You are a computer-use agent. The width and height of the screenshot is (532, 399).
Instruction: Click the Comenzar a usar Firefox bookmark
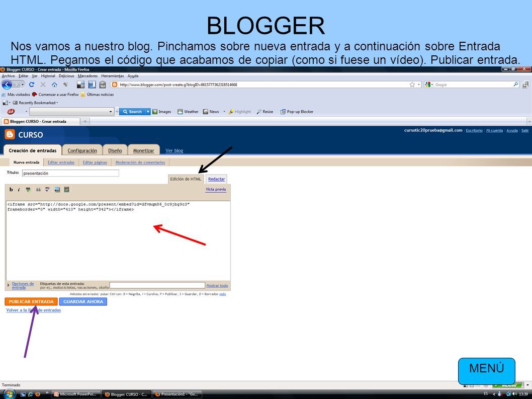pyautogui.click(x=55, y=95)
